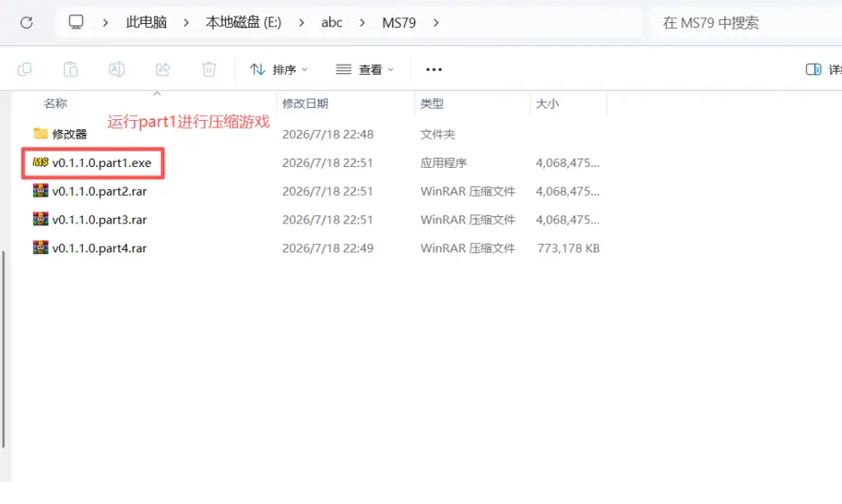Click the abc breadcrumb folder
The image size is (842, 504).
[332, 22]
